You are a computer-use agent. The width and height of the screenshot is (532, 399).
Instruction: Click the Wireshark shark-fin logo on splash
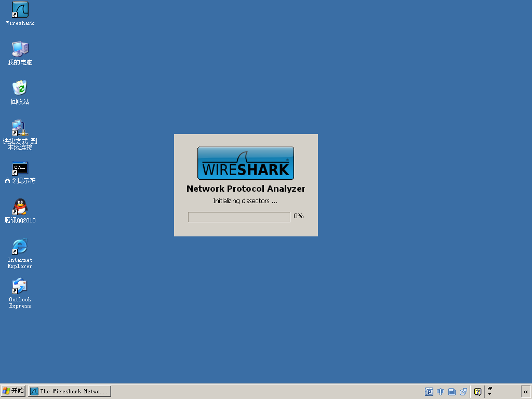[x=246, y=163]
